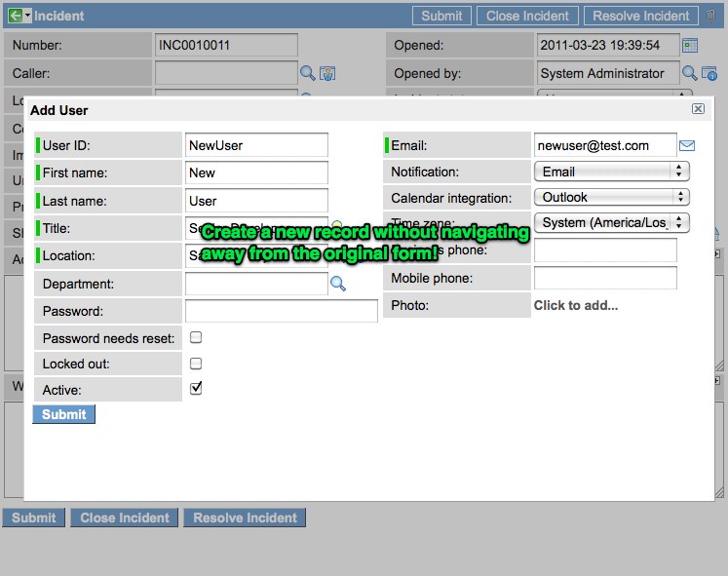The image size is (728, 576).
Task: Check the Locked out checkbox
Action: 196,364
